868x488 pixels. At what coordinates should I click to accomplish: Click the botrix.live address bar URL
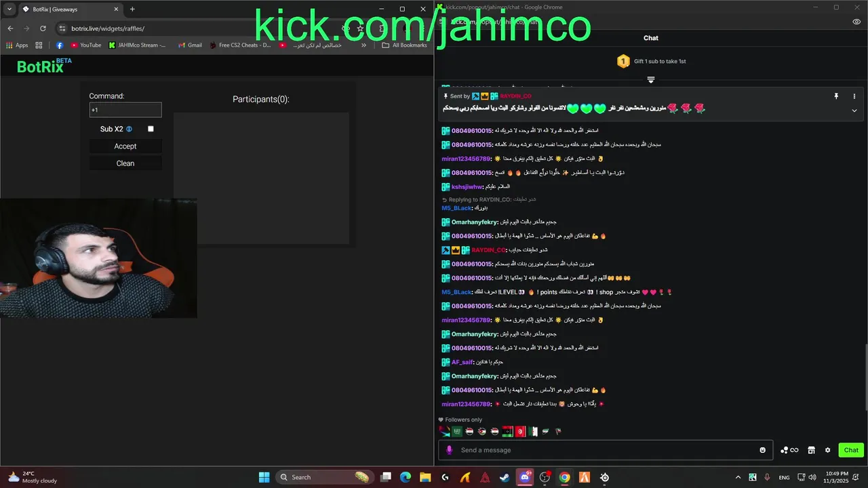[108, 28]
